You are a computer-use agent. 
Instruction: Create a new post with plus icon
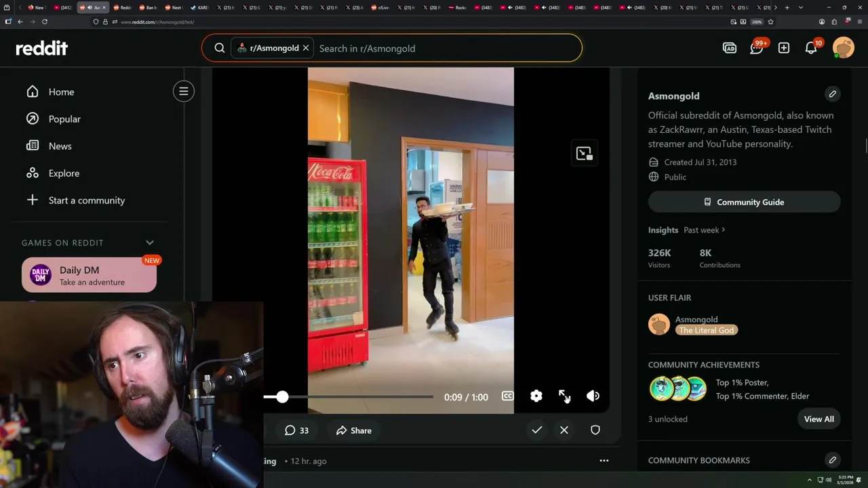(784, 48)
